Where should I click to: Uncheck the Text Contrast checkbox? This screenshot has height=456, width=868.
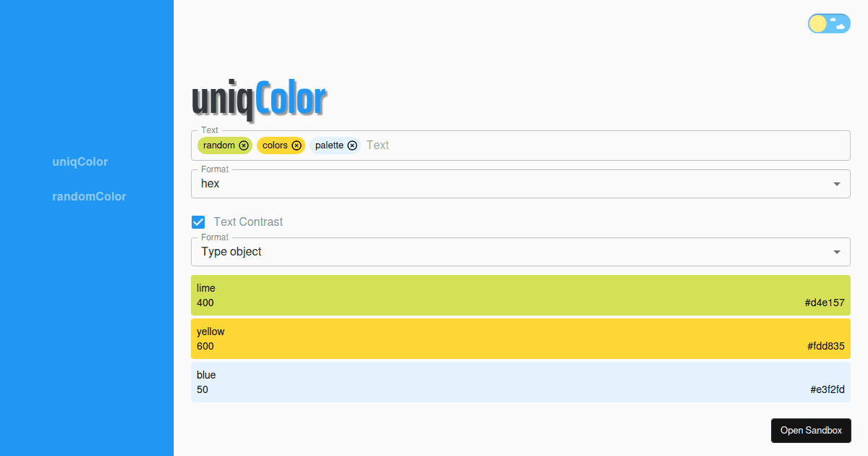coord(198,221)
